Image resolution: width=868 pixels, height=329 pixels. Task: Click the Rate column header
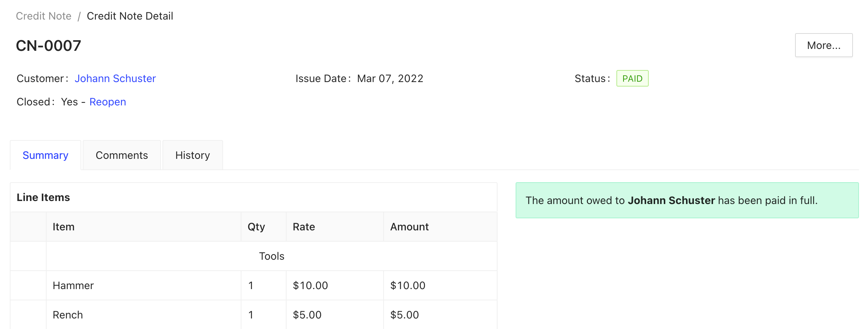[x=304, y=227]
